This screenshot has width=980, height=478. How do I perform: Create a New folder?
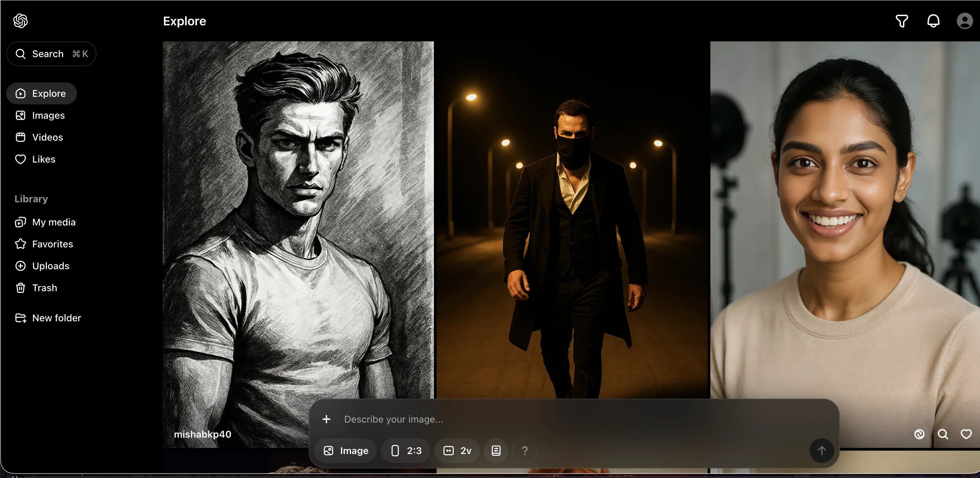click(56, 318)
